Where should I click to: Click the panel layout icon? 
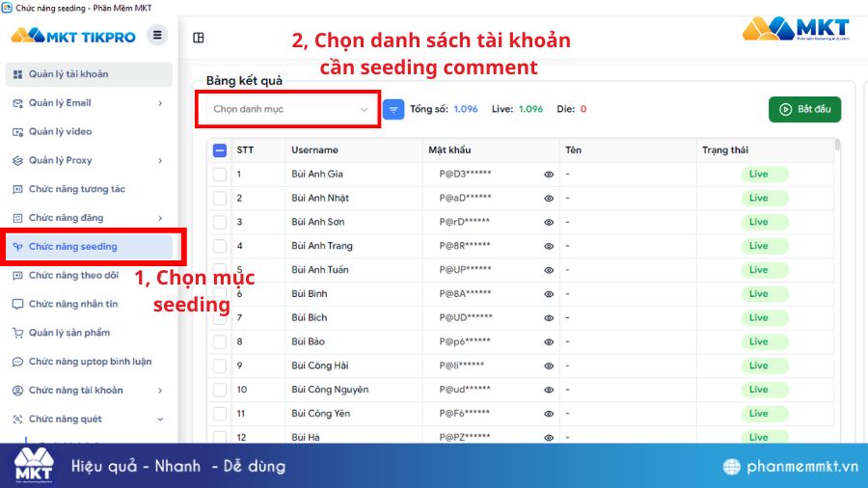(199, 38)
